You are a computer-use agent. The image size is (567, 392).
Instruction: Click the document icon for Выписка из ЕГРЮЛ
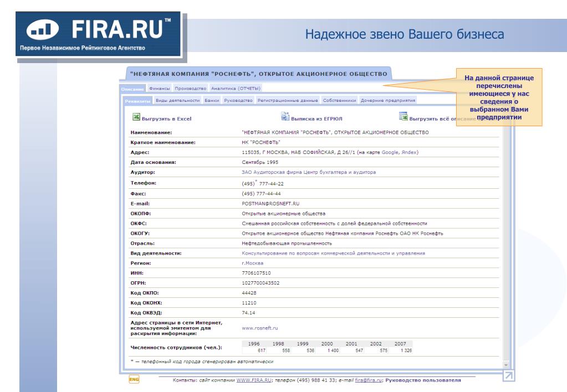(x=285, y=116)
